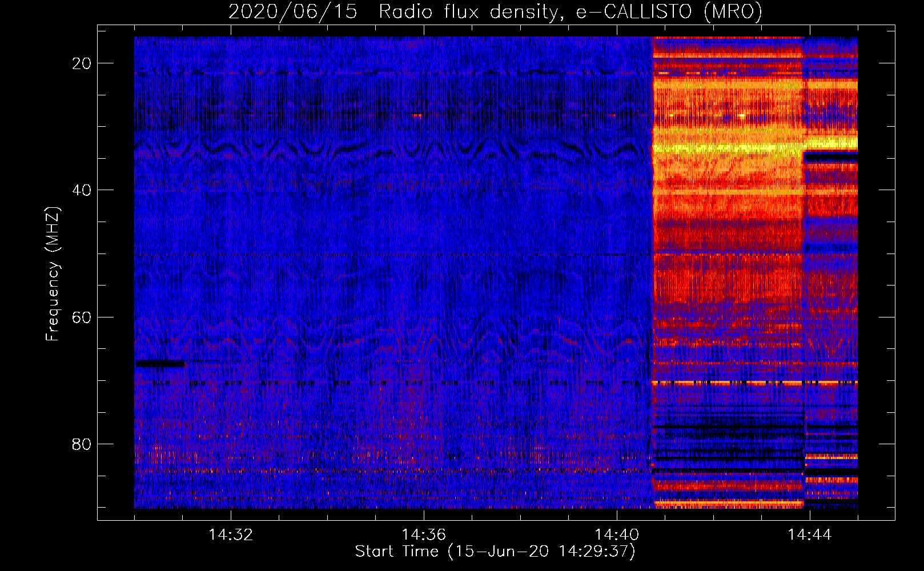Click the 'Start Time (15-Jun-20 14:29:37)' label
The image size is (924, 571).
point(495,552)
